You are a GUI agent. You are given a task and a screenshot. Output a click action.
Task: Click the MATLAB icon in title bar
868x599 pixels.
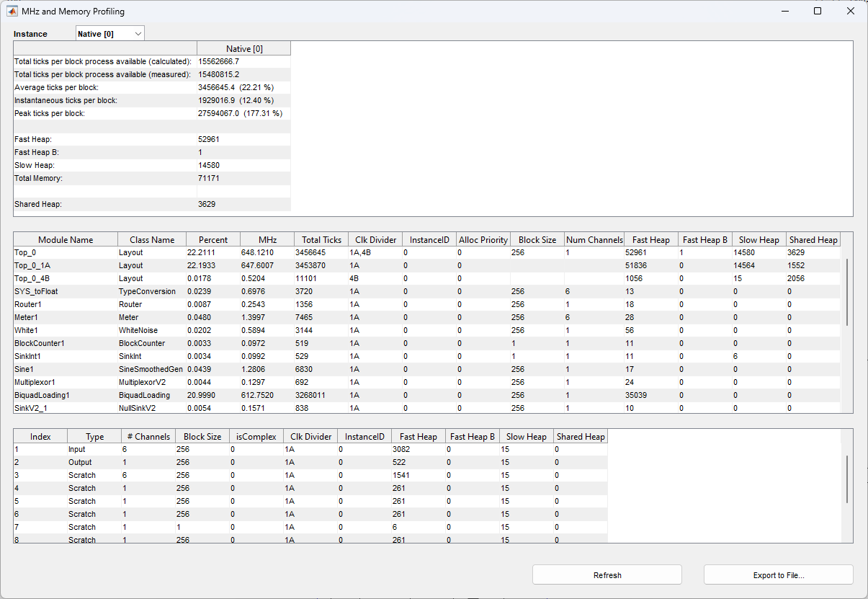(12, 12)
